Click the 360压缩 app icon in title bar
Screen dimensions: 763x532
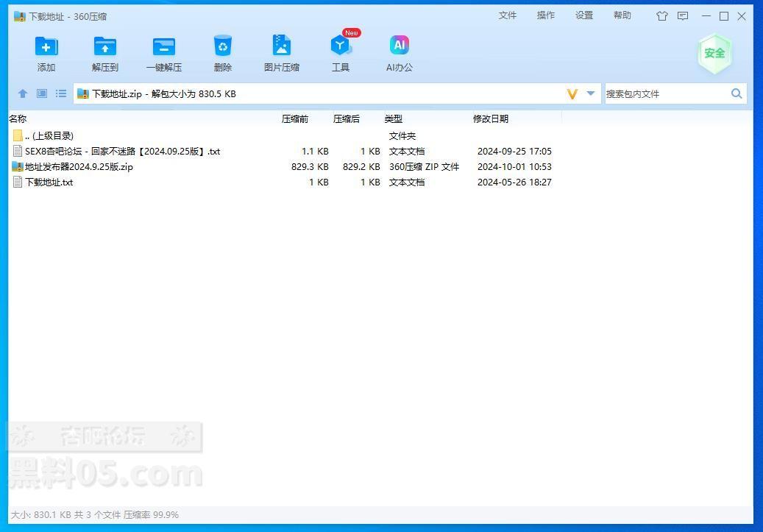click(x=19, y=16)
